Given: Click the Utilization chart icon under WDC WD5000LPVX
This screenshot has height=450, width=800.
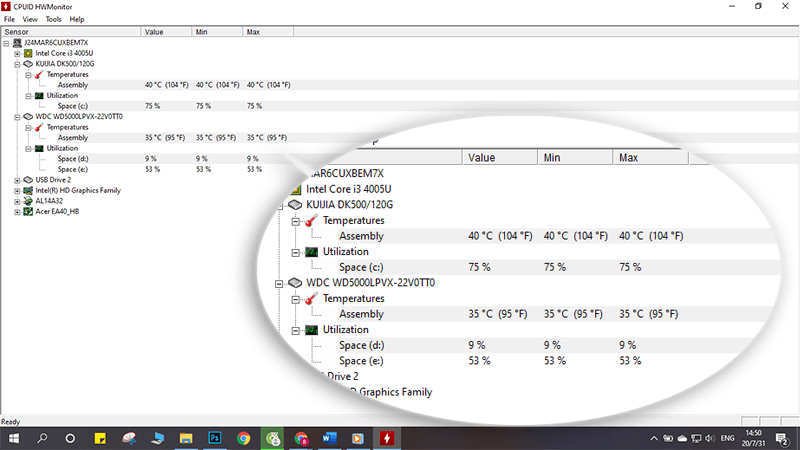Looking at the screenshot, I should (x=39, y=148).
